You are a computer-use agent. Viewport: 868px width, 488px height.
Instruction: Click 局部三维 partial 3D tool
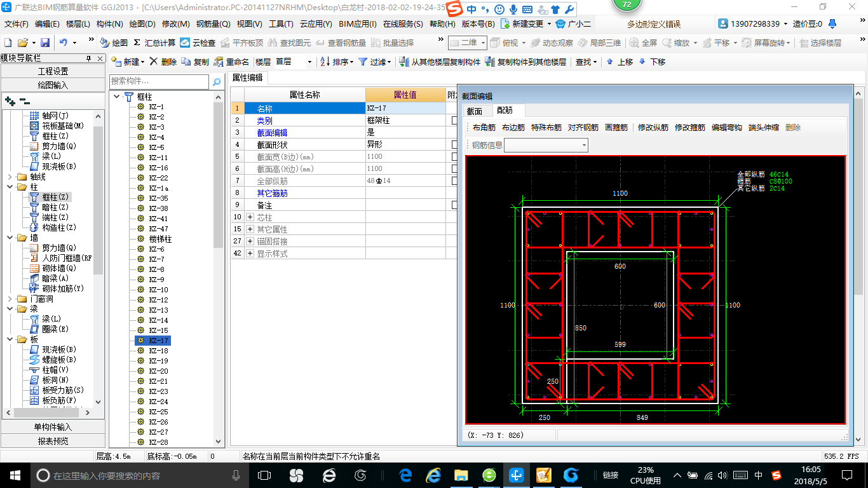click(x=599, y=43)
